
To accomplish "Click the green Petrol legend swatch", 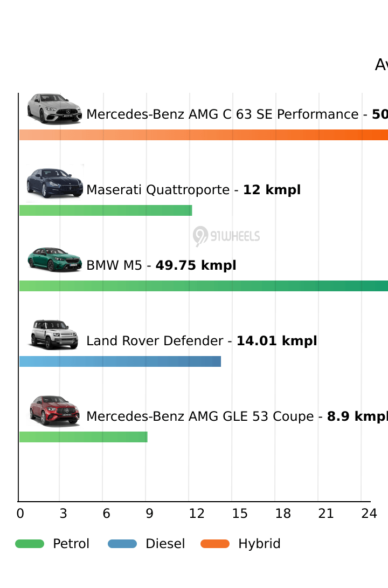I will [x=30, y=544].
